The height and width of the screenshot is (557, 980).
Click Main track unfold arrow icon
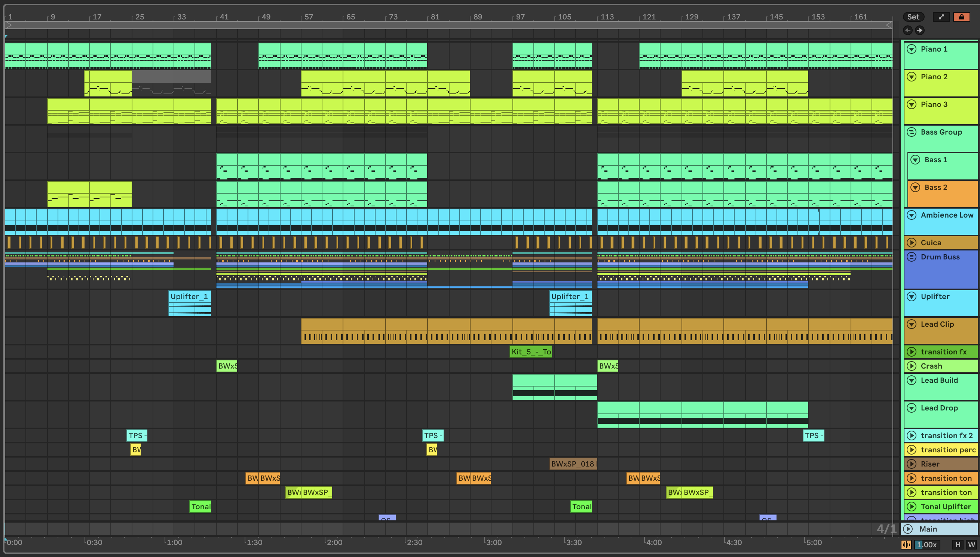[x=908, y=529]
